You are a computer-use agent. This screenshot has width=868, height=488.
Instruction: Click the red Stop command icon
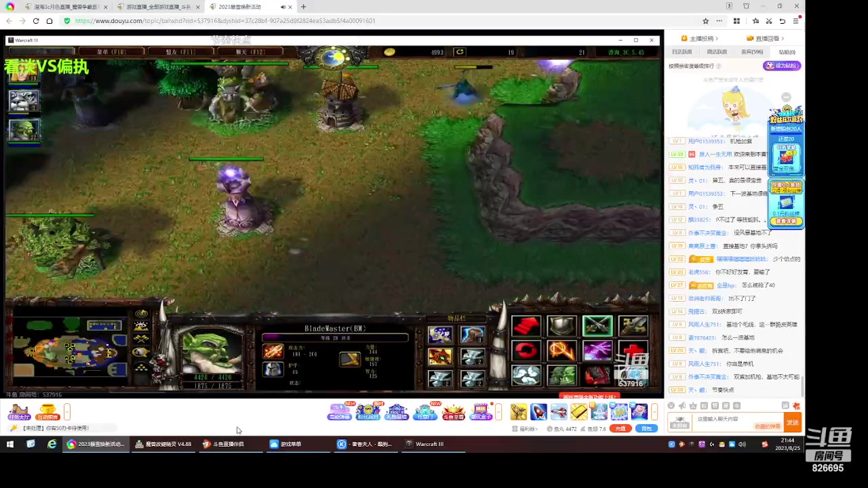click(x=526, y=351)
